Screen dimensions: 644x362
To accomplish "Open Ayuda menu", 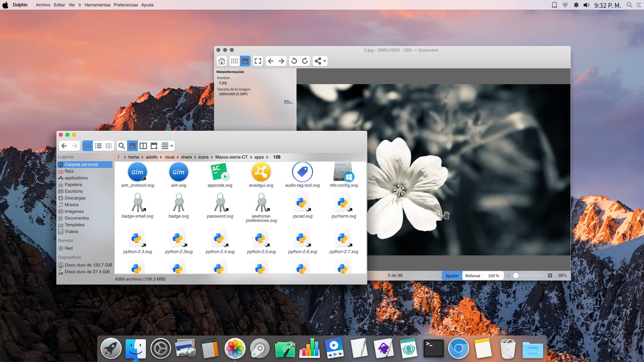I will pos(147,5).
